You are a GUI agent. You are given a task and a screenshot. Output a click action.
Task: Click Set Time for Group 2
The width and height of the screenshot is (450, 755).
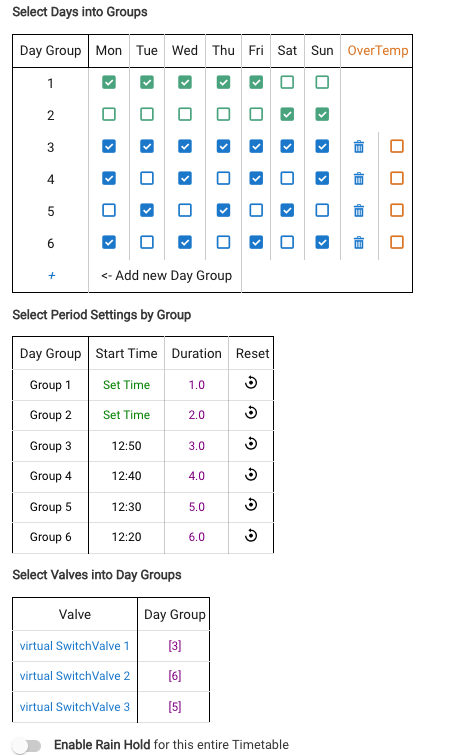tap(127, 415)
